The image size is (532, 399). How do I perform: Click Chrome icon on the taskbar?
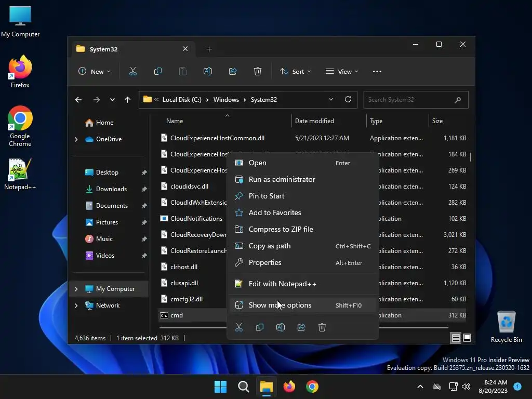312,387
